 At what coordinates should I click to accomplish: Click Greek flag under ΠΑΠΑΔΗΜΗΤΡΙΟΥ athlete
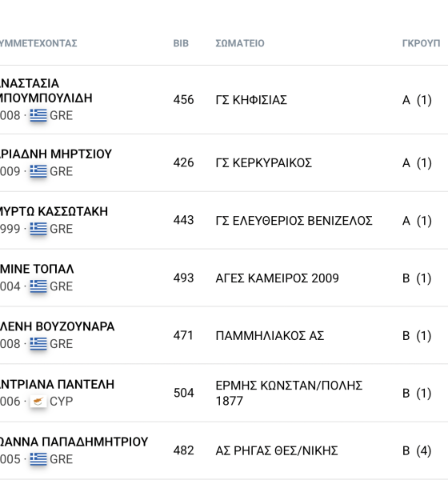click(38, 459)
